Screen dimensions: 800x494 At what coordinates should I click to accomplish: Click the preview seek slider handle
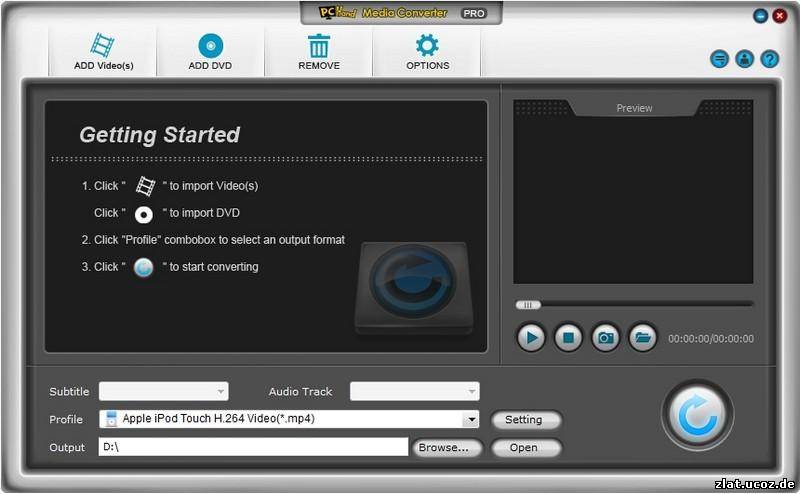[x=528, y=305]
